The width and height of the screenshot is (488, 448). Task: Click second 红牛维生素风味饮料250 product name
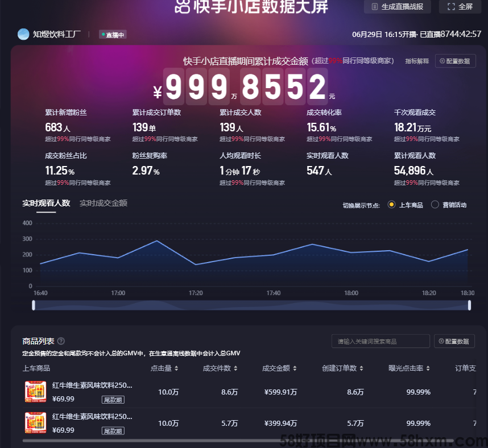(92, 416)
